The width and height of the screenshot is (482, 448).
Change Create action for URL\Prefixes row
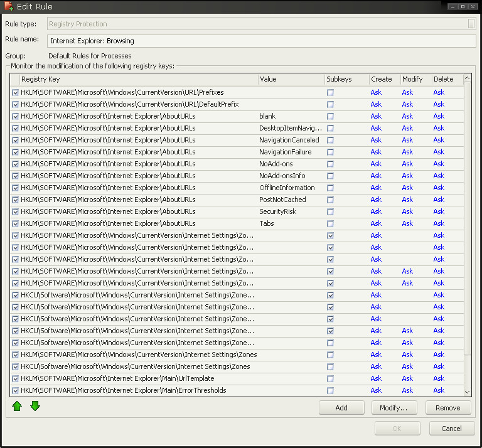coord(376,92)
